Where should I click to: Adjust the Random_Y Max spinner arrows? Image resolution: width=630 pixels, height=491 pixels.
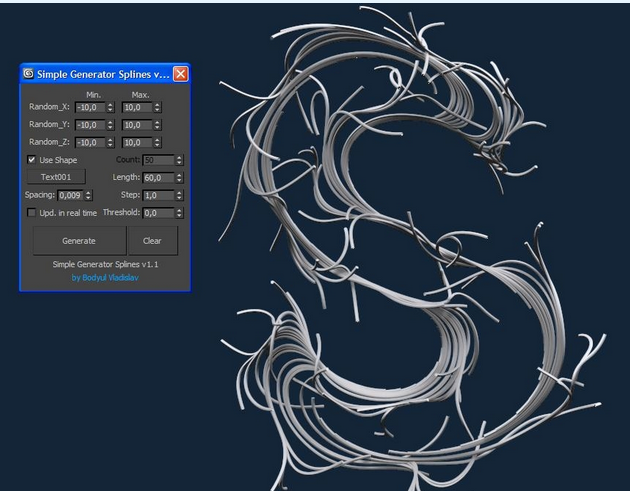(157, 125)
